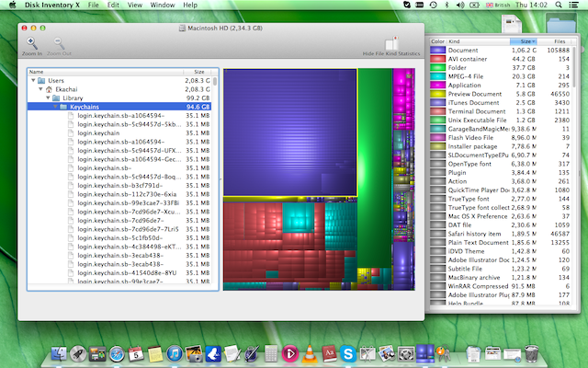Viewport: 588px width, 368px height.
Task: Open Launchpad from the Dock
Action: coord(78,353)
